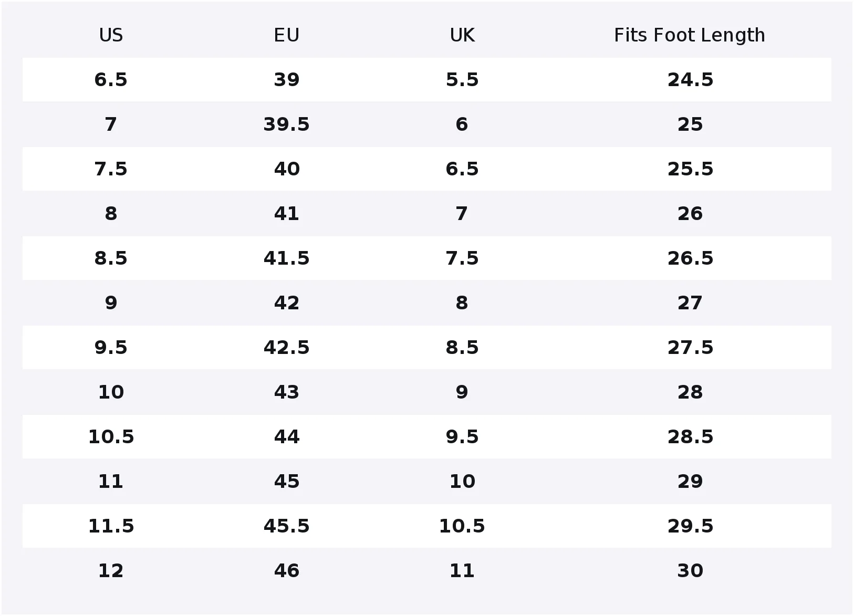Click the UK column header

[462, 35]
